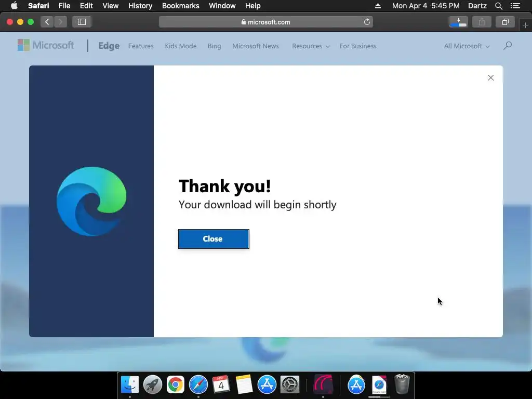Image resolution: width=532 pixels, height=399 pixels.
Task: Open the Edge home link
Action: pos(109,46)
